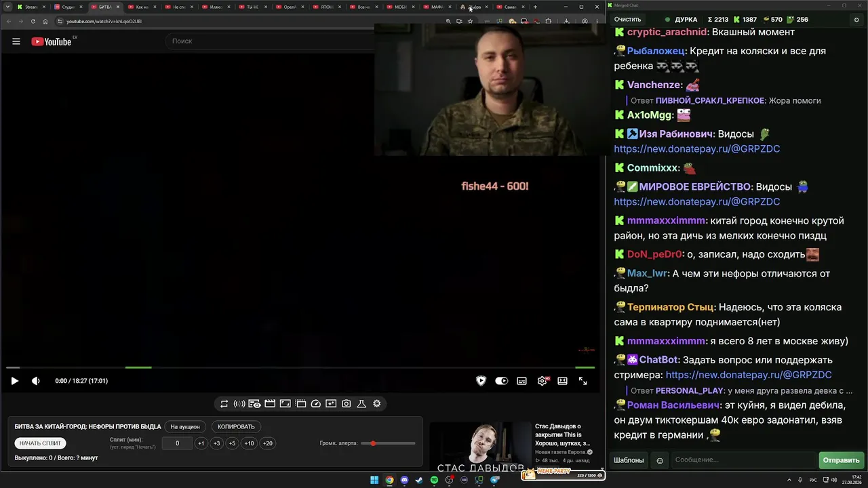868x488 pixels.
Task: Click the YouTube search field
Action: (271, 41)
